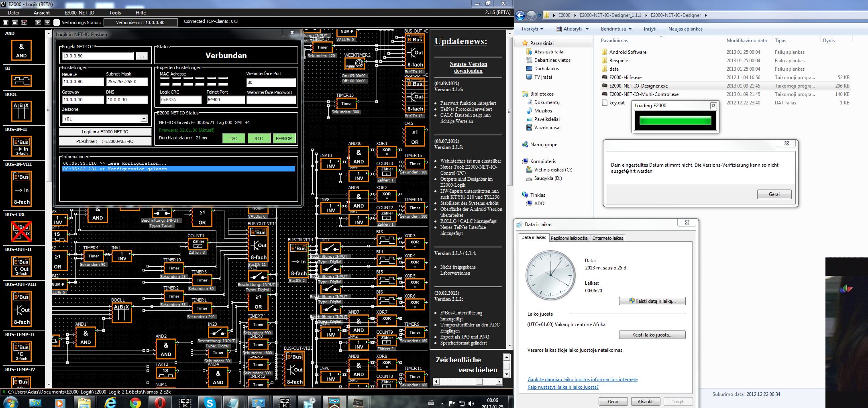
Task: Toggle the I2C status button
Action: coord(233,139)
